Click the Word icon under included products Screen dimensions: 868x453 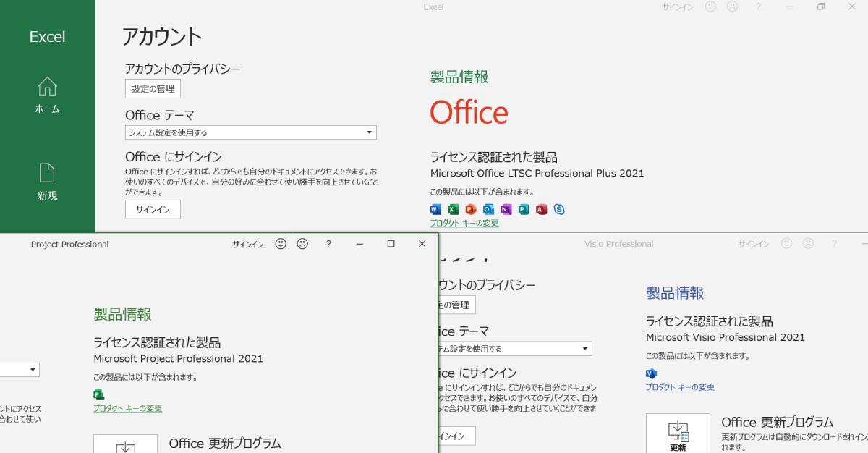click(435, 210)
